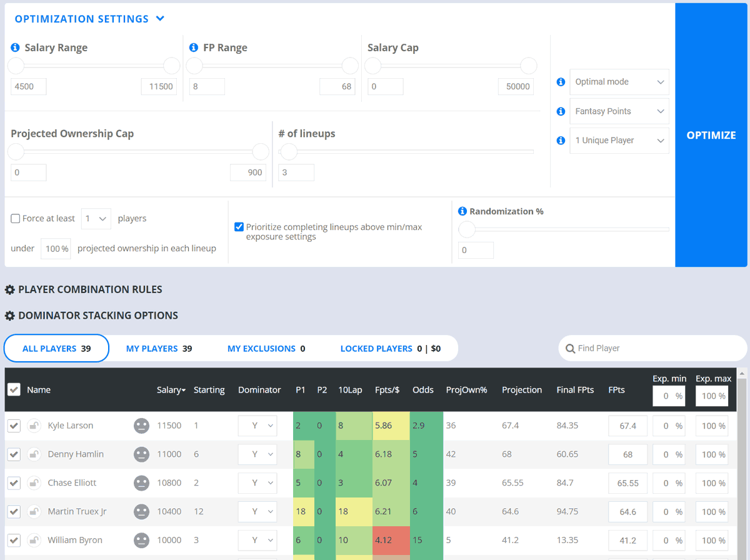Click the under projected ownership percent field

(56, 249)
